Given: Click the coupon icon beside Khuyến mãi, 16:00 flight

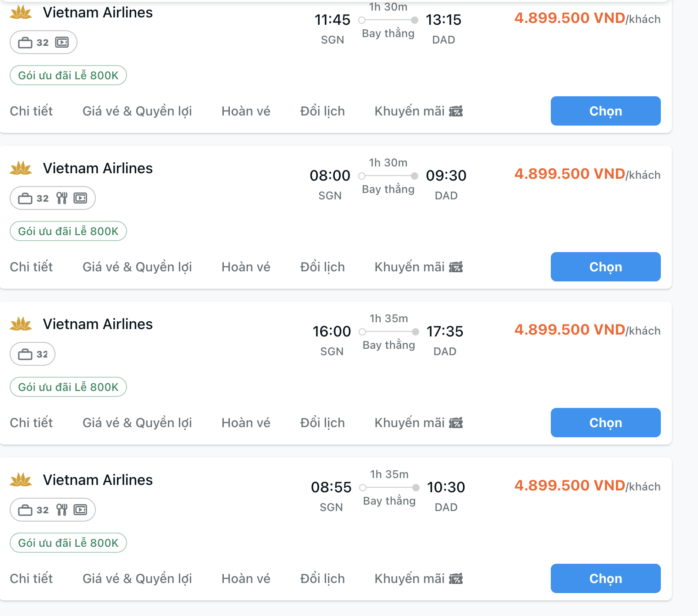Looking at the screenshot, I should pyautogui.click(x=456, y=423).
